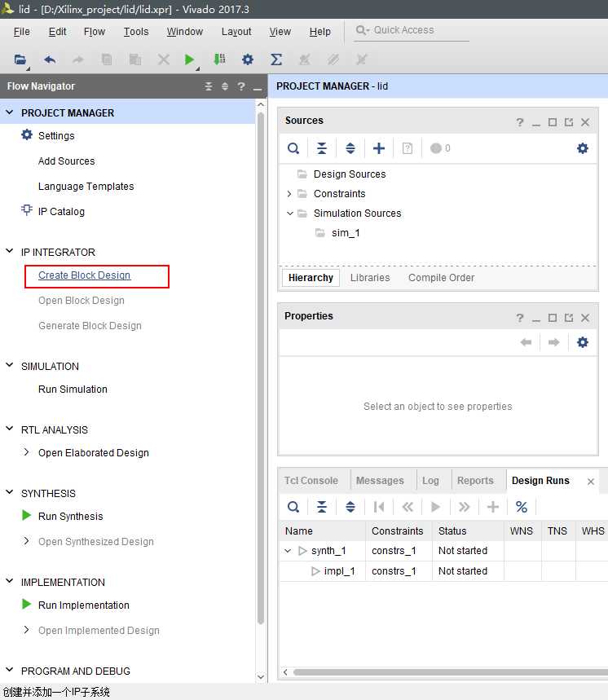Collapse all in Sources panel toolbar
Image resolution: width=608 pixels, height=700 pixels.
click(x=322, y=148)
